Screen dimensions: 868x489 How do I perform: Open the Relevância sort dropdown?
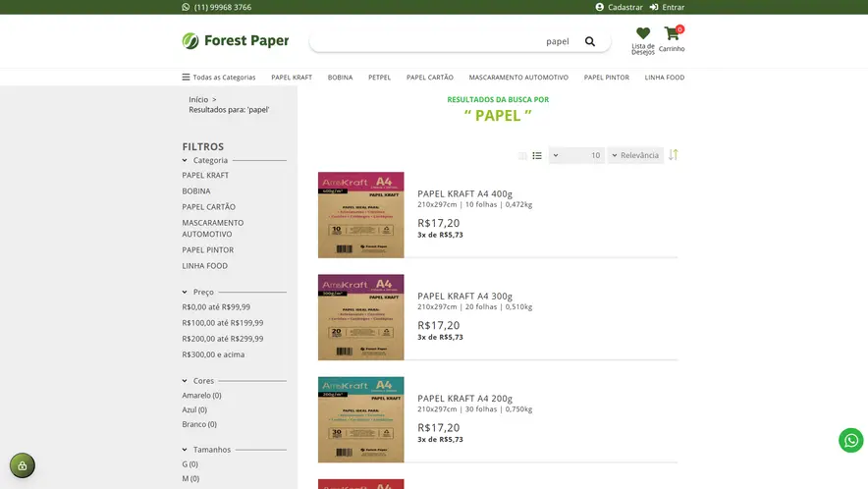[635, 155]
